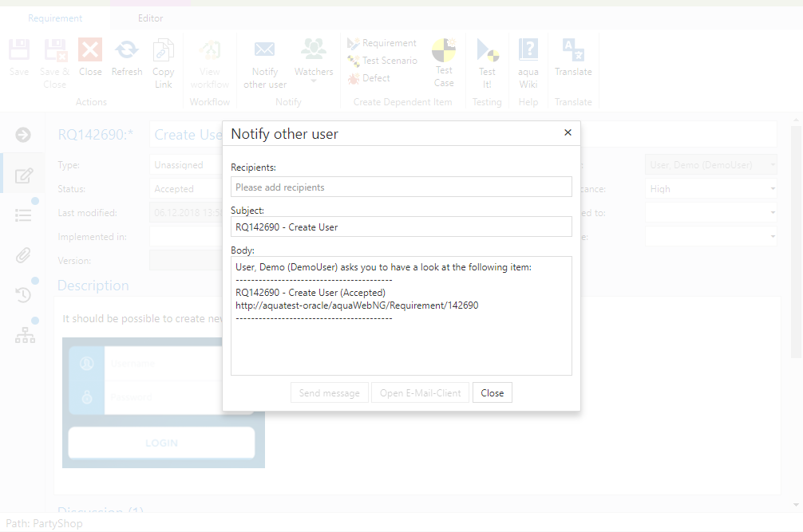Open the hierarchy tree sidebar icon
The width and height of the screenshot is (803, 532).
(x=24, y=335)
